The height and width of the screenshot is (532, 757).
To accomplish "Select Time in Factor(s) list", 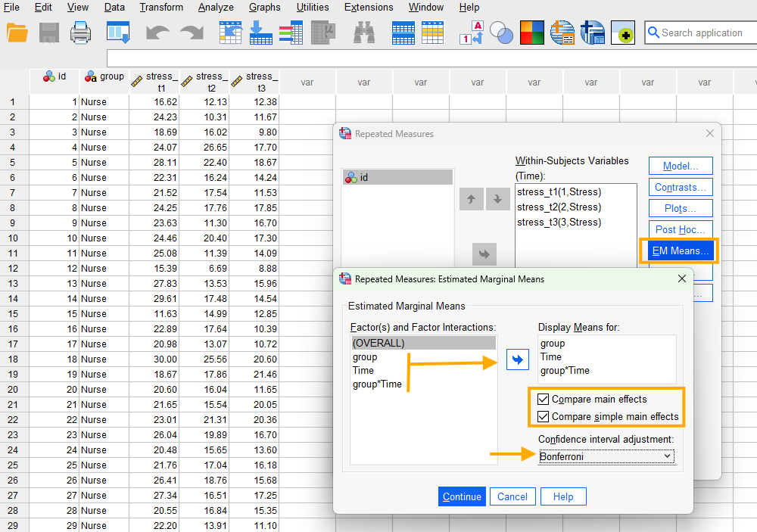I will coord(363,370).
